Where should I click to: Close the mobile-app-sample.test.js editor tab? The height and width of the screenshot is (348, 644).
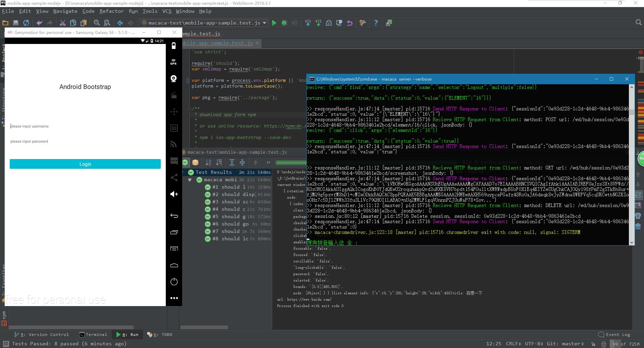[x=257, y=43]
